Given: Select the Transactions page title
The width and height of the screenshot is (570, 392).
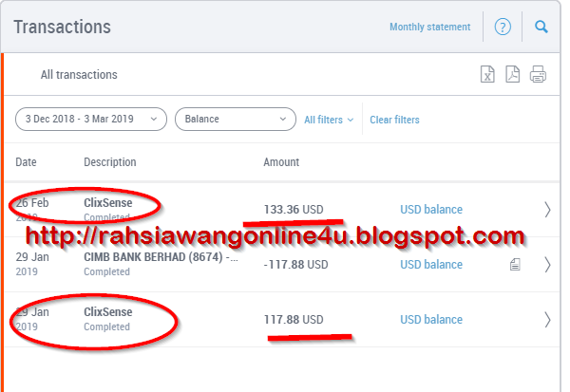Looking at the screenshot, I should tap(62, 27).
